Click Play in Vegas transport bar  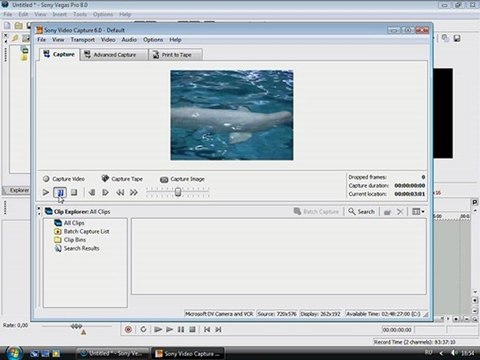(169, 330)
